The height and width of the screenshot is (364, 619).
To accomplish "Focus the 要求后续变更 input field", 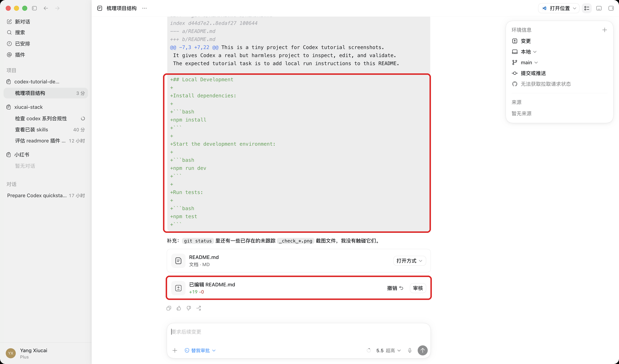I will click(298, 332).
